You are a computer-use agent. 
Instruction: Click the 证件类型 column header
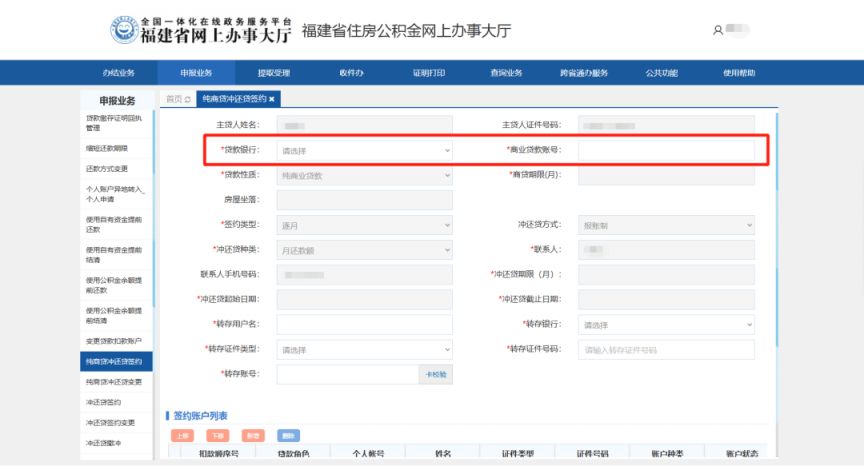[518, 453]
